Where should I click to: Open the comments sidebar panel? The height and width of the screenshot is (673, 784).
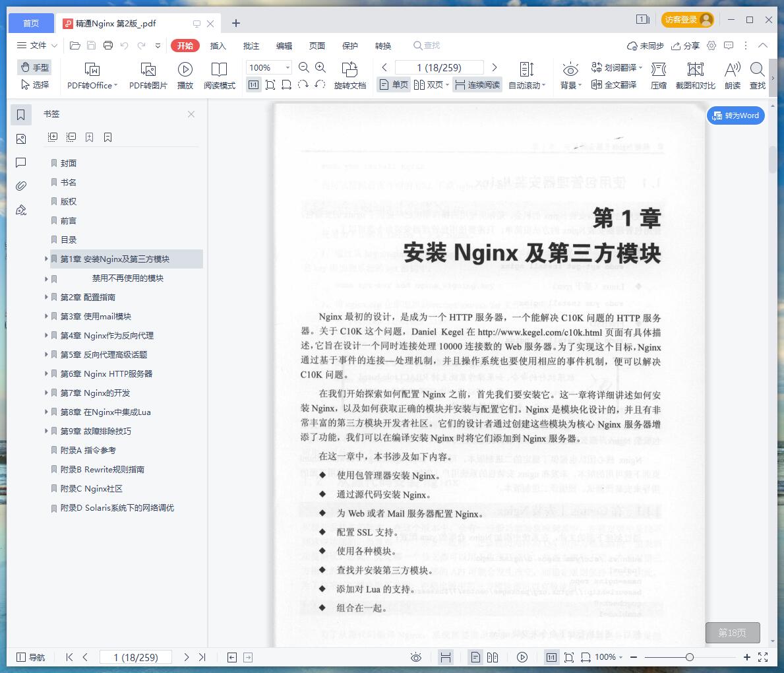(x=21, y=162)
